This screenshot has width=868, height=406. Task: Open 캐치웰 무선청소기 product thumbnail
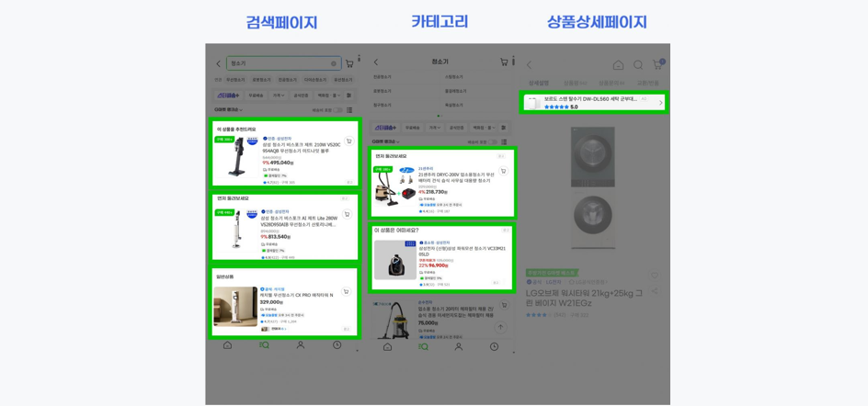click(x=235, y=306)
